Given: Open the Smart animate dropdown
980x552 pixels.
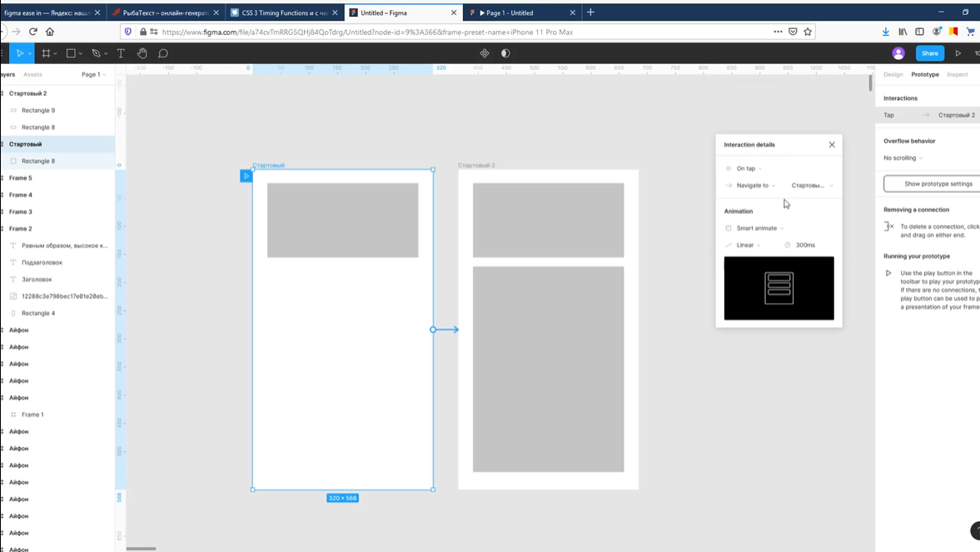Looking at the screenshot, I should (760, 228).
